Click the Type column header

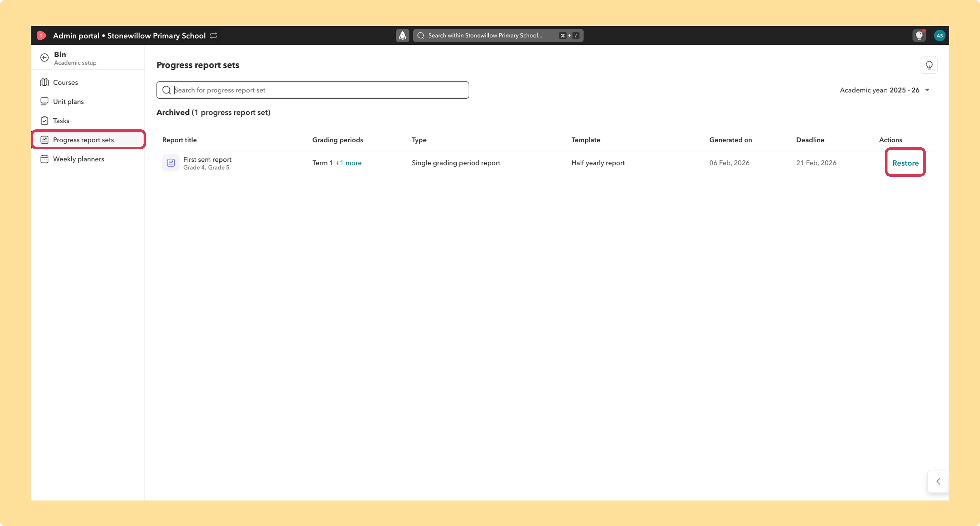(x=419, y=140)
